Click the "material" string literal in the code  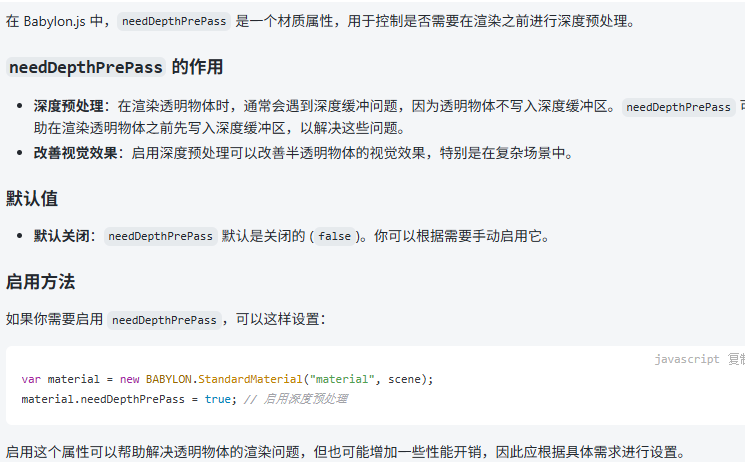click(x=342, y=379)
